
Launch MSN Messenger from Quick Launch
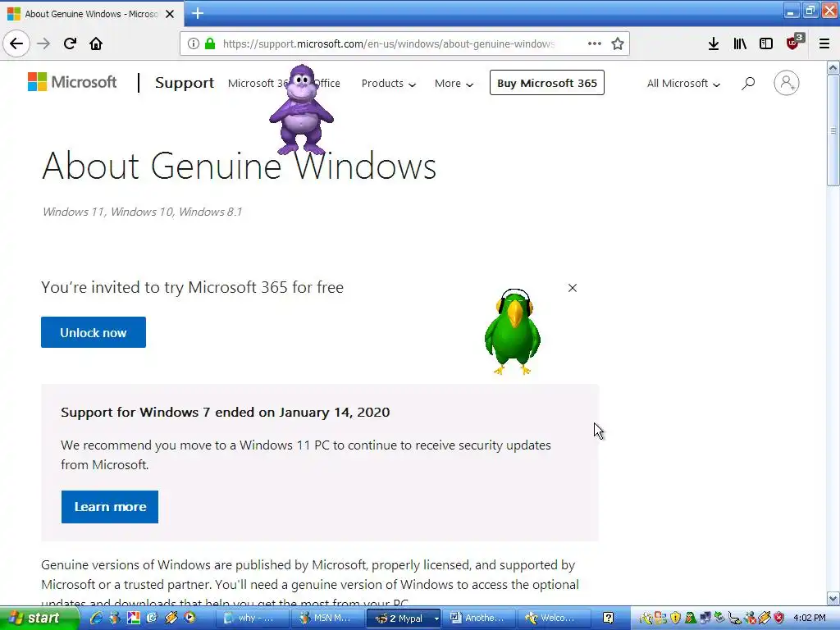click(x=114, y=619)
